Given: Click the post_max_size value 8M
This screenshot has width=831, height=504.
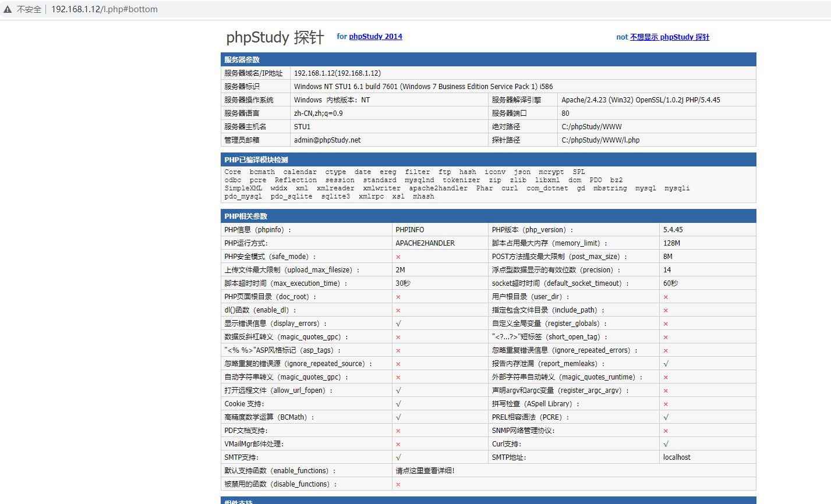Looking at the screenshot, I should [x=668, y=257].
